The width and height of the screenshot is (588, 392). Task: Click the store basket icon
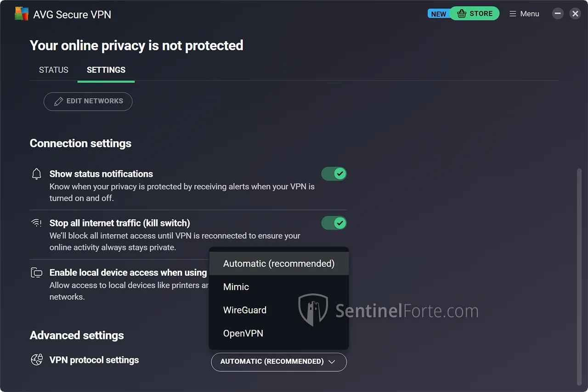[462, 14]
